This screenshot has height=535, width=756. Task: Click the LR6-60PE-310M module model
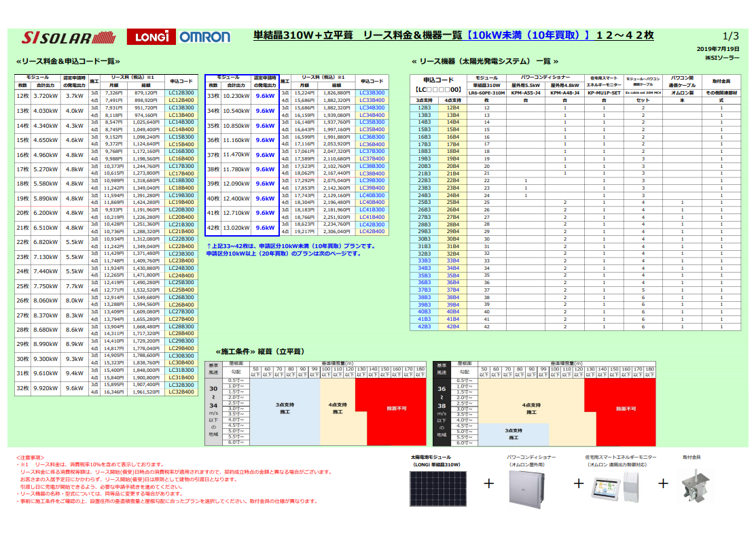[486, 92]
